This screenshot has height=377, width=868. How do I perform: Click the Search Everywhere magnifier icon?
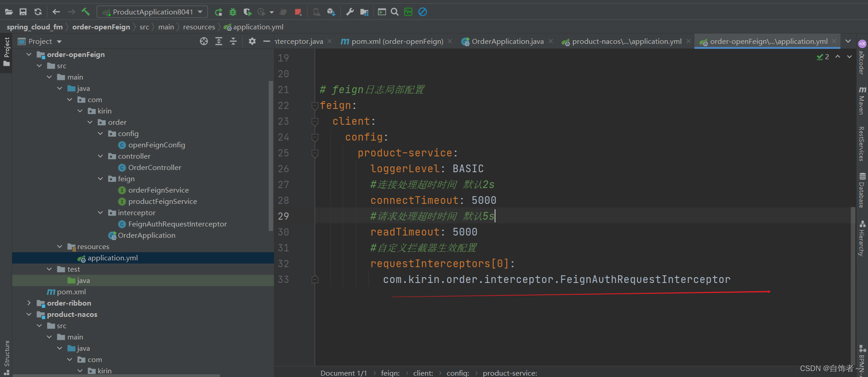tap(395, 12)
